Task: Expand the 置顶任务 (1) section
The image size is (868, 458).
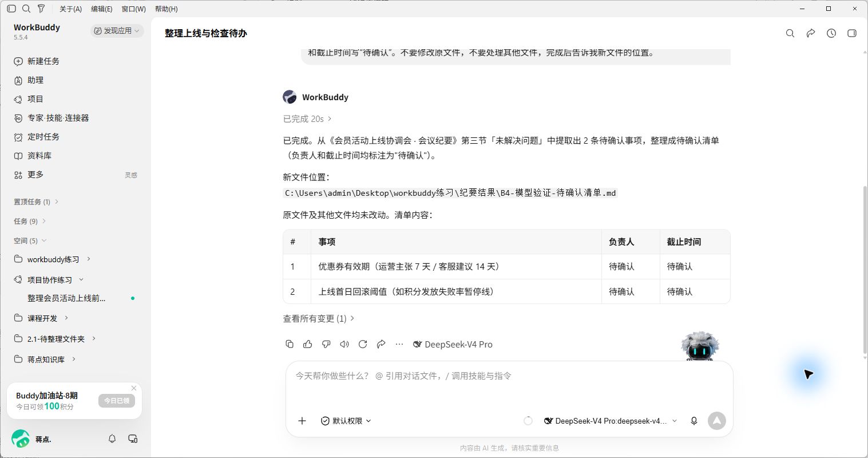Action: tap(36, 202)
